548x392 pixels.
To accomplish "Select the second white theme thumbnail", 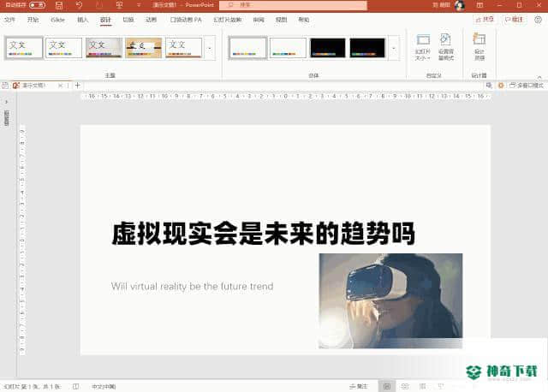I will 63,48.
